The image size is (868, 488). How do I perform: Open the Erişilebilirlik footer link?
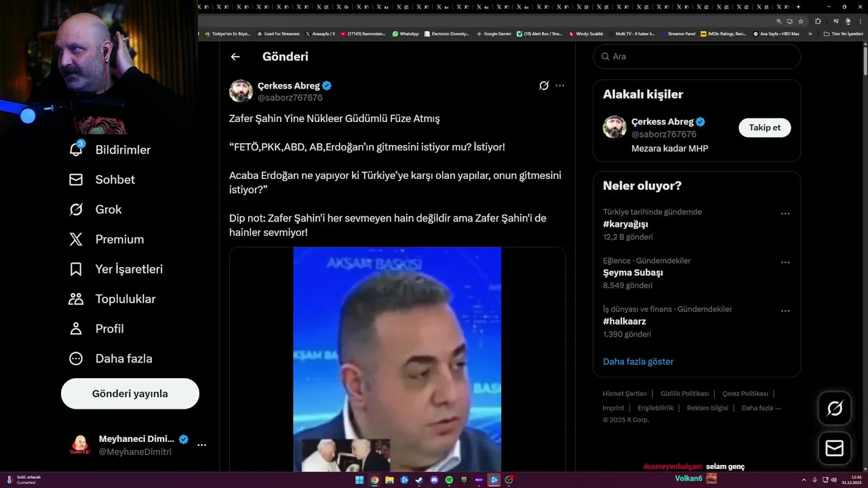(655, 408)
